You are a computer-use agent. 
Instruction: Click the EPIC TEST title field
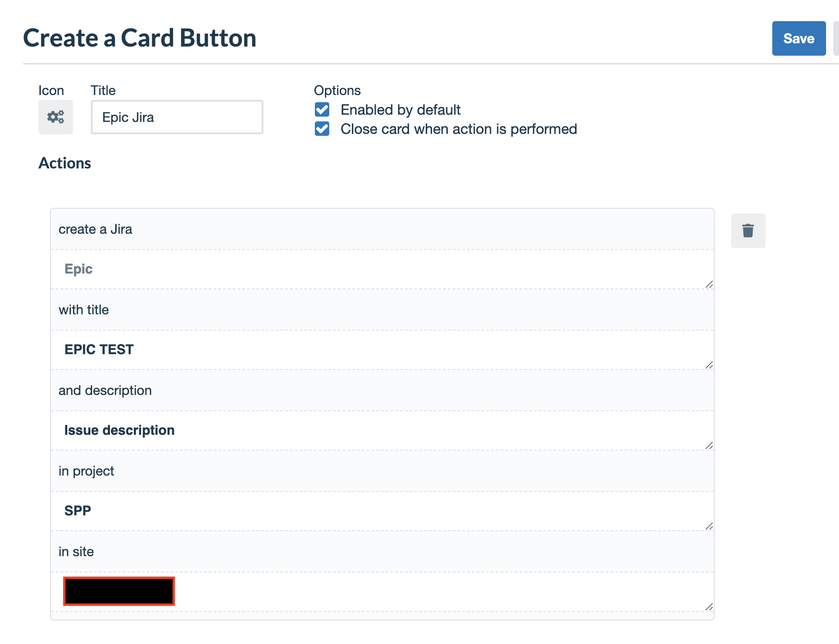(x=382, y=350)
